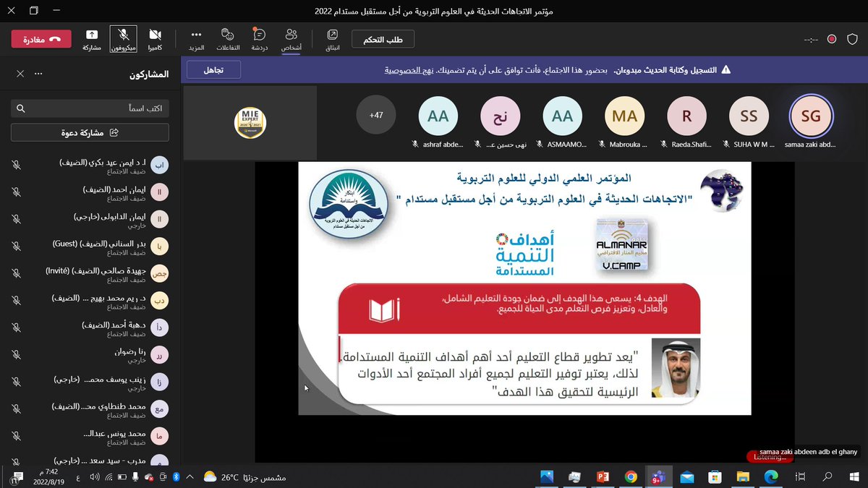Click mic icon beside بدر السناني

(17, 248)
